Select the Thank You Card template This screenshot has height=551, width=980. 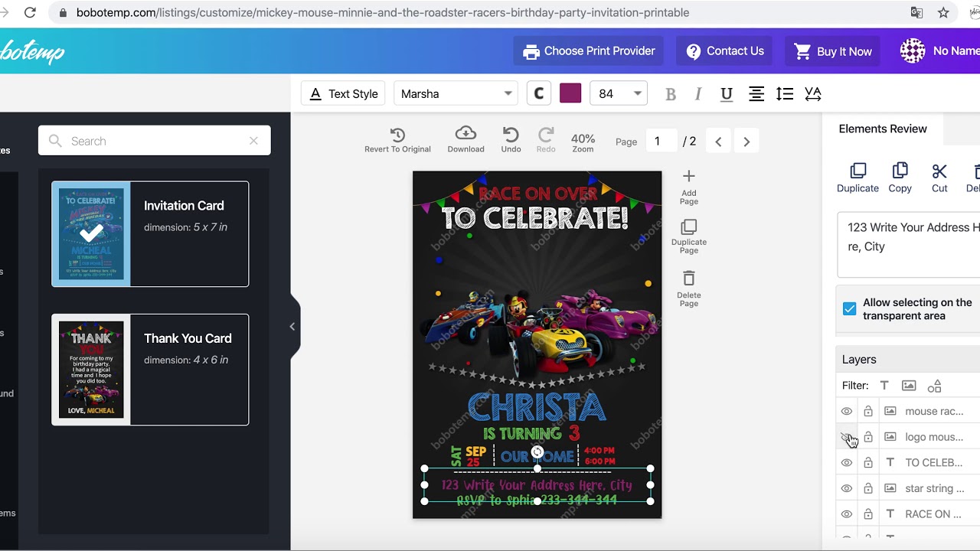(x=150, y=370)
